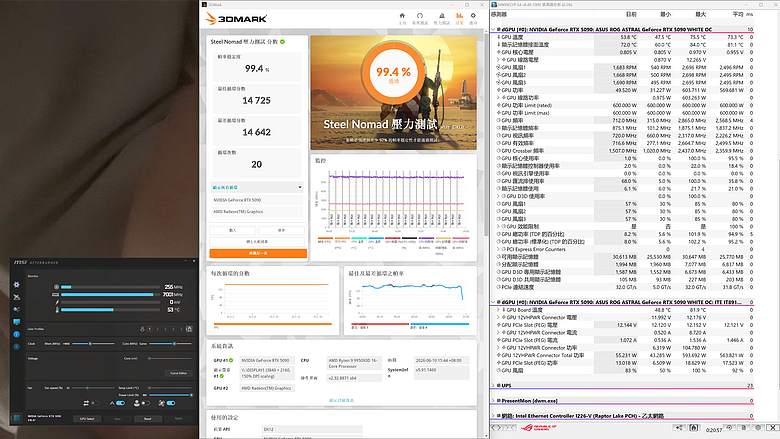Image resolution: width=780 pixels, height=439 pixels.
Task: Click Afterburner Reset button
Action: click(x=148, y=419)
